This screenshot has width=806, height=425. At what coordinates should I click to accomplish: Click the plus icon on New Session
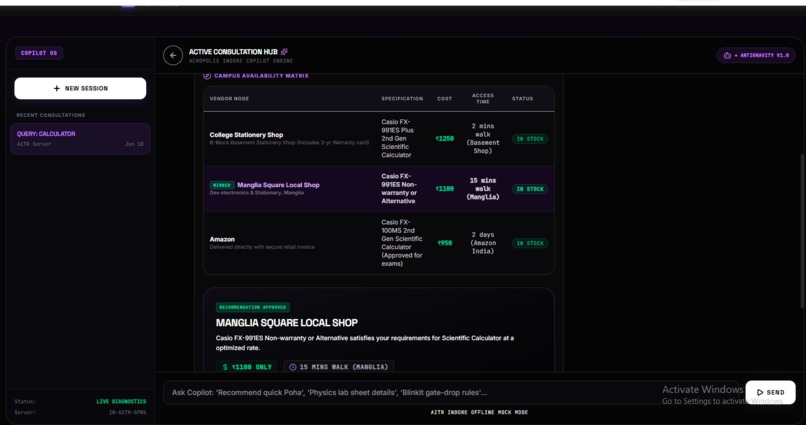pos(57,88)
